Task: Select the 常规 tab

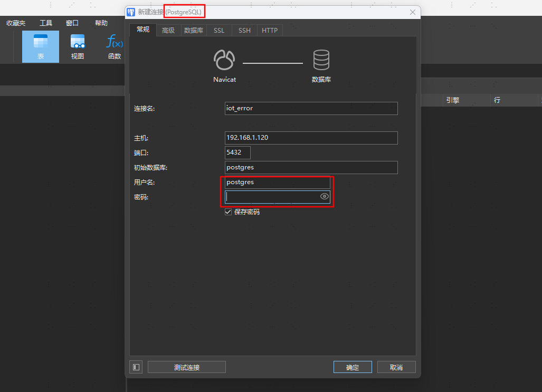Action: coord(143,30)
